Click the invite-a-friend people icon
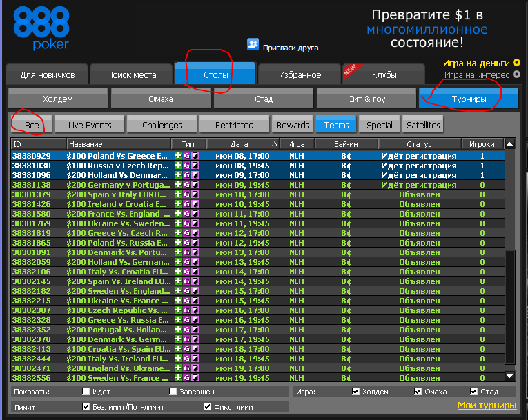This screenshot has width=528, height=420. (253, 44)
